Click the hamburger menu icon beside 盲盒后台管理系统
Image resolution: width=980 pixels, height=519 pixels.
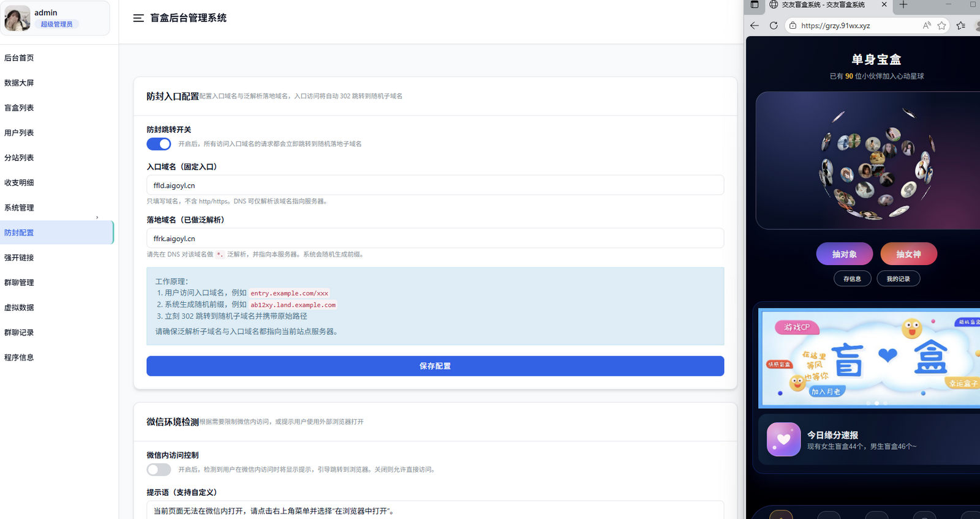click(138, 18)
